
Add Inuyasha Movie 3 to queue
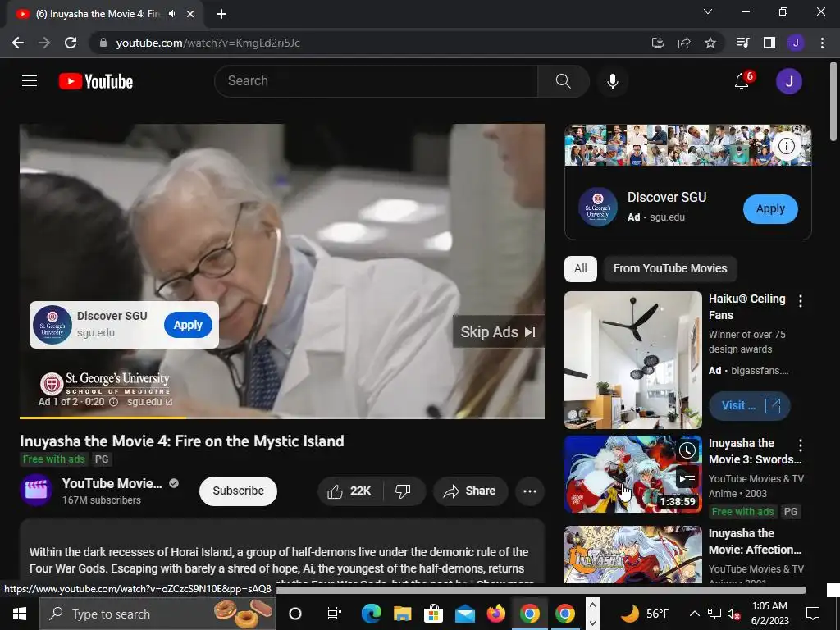coord(687,477)
